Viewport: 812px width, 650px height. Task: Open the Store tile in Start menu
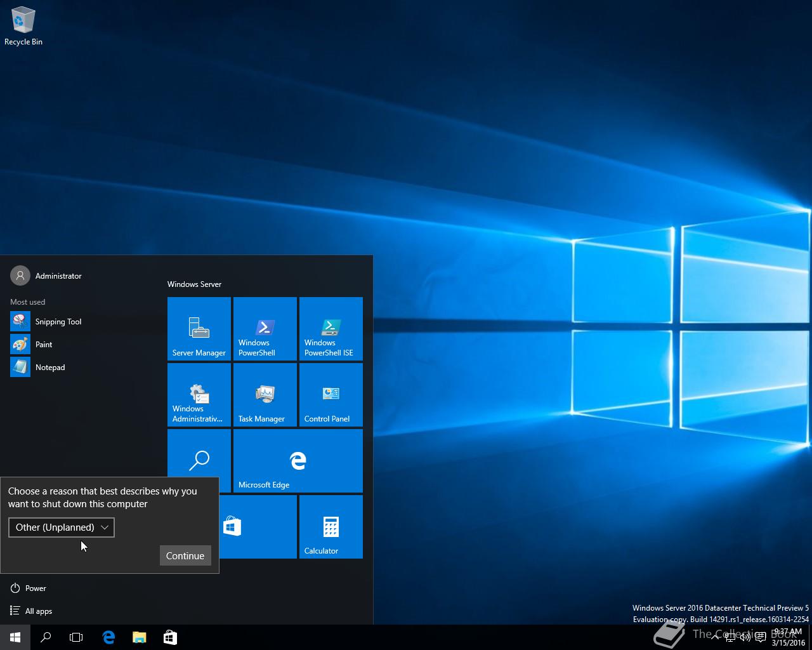(x=258, y=527)
